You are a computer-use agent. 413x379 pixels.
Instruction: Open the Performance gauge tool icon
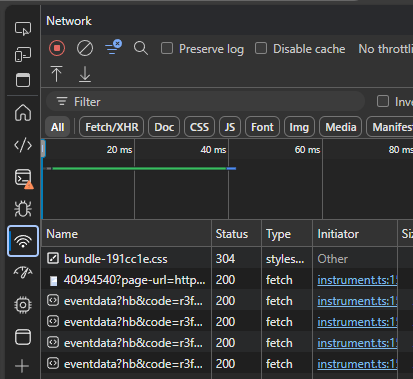point(23,273)
